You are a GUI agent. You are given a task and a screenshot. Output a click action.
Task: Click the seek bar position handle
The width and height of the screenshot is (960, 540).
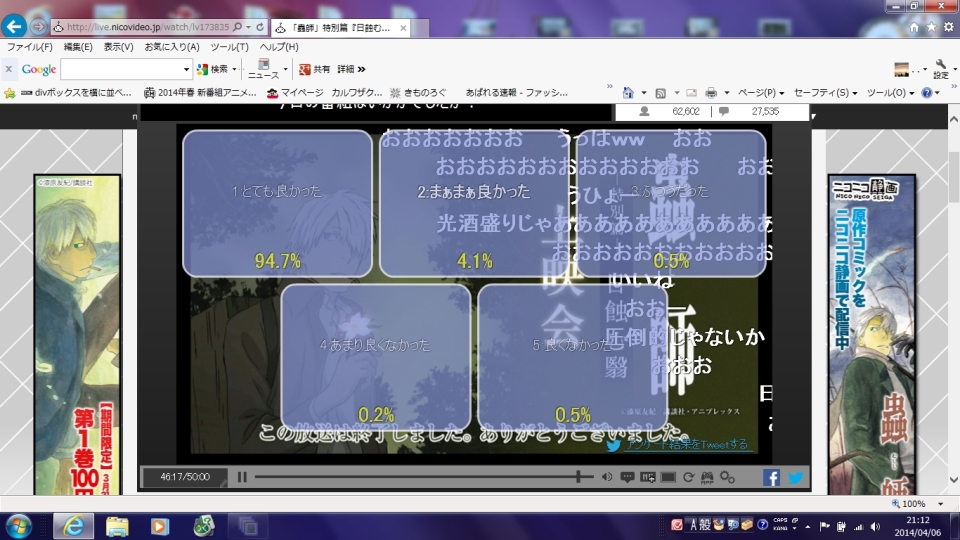tap(578, 476)
